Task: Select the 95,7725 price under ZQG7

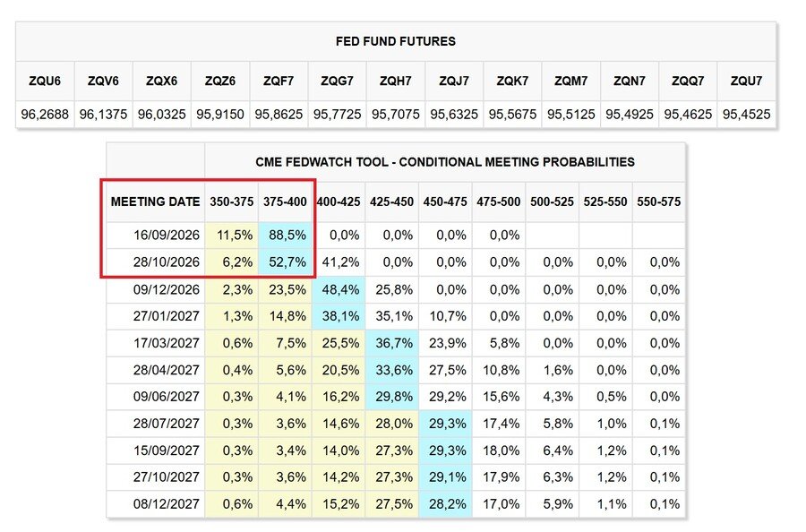Action: coord(338,114)
